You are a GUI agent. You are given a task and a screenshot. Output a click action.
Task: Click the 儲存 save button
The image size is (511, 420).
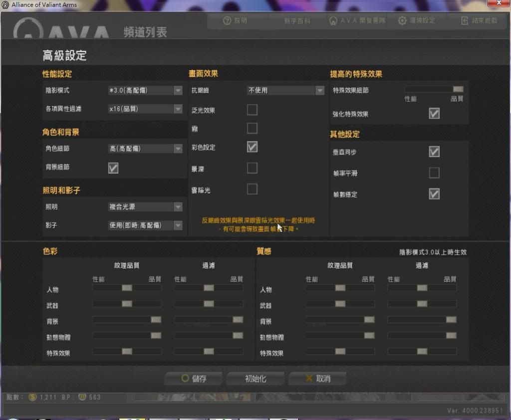[194, 379]
